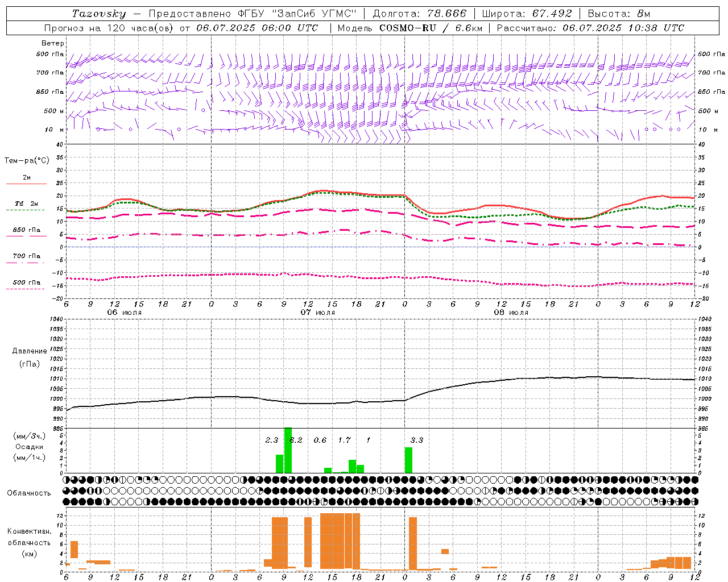This screenshot has width=728, height=582.
Task: Click the green precipitation bar under 3.3
Action: [x=408, y=460]
